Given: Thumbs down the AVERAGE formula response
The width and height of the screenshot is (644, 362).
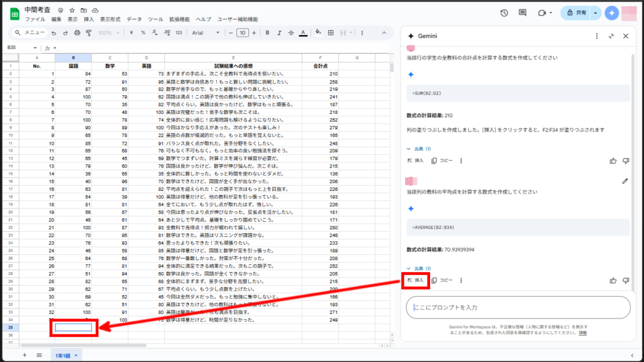Looking at the screenshot, I should [x=626, y=281].
